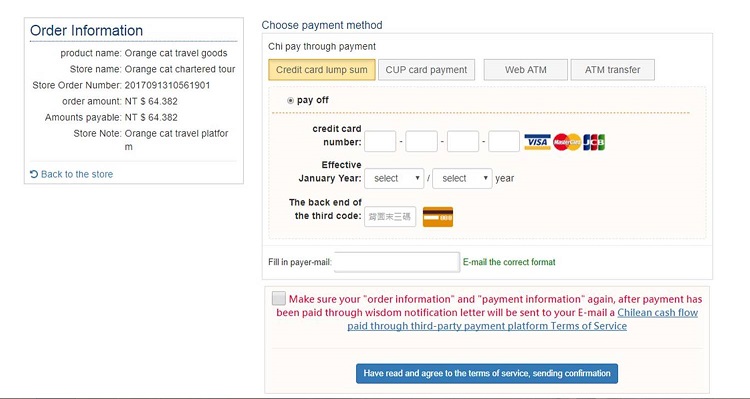Check the terms agreement checkbox
Viewport: 750px width, 399px height.
tap(279, 299)
